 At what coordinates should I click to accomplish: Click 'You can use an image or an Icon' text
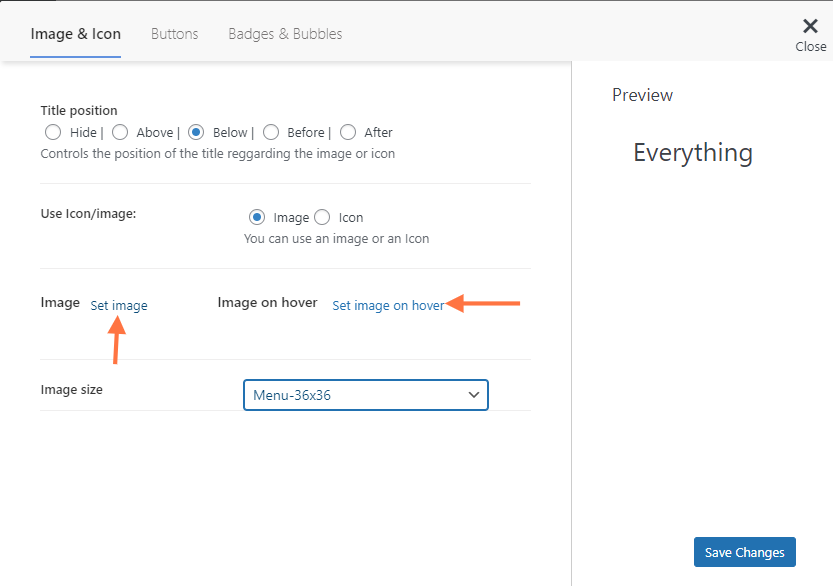pos(336,239)
